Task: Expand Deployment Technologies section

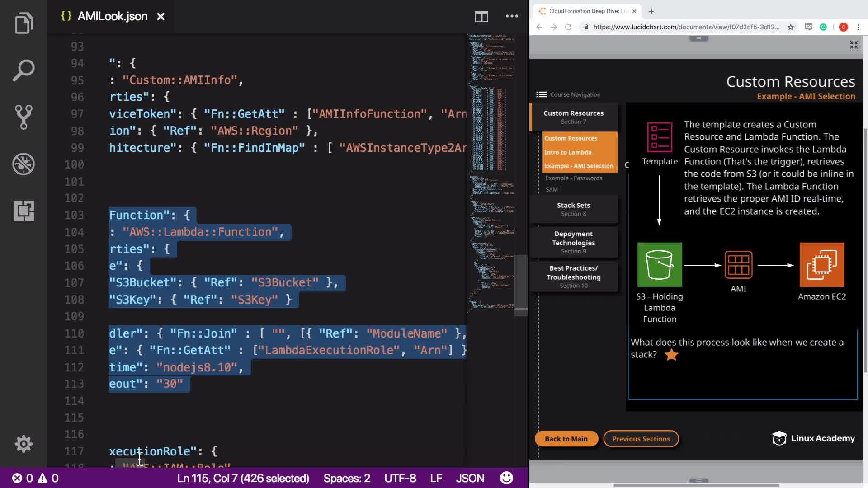Action: click(x=573, y=242)
